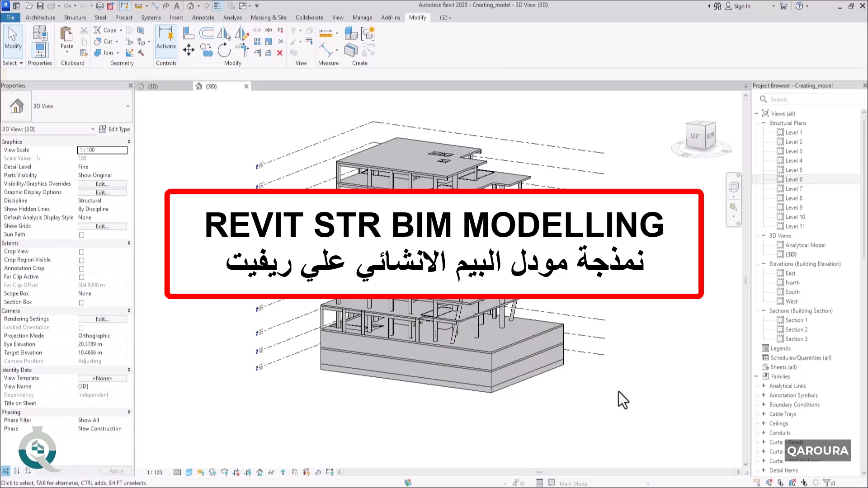Click the Activate Controls icon
This screenshot has width=868, height=488.
point(166,38)
